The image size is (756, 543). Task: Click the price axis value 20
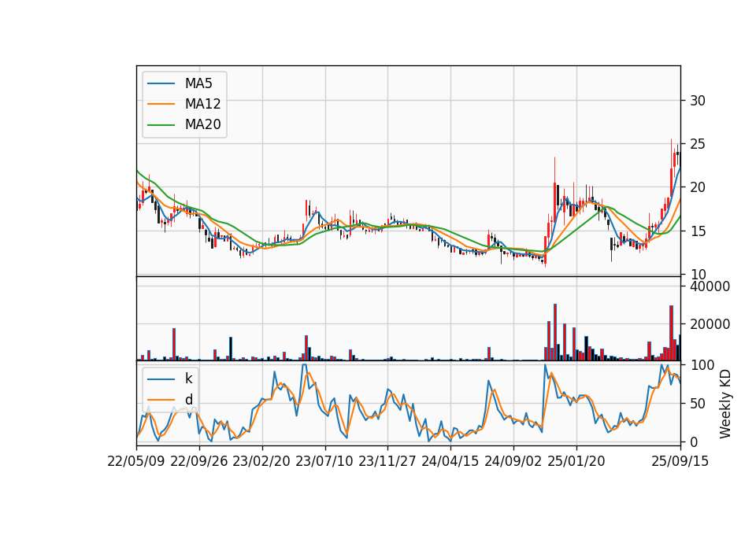coord(698,187)
